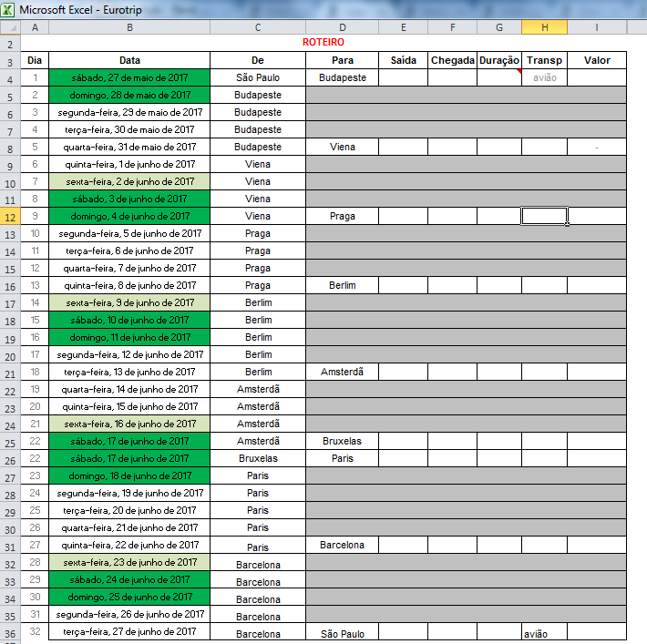Screen dimensions: 647x644
Task: Click the Bruxelas origin cell in row 26
Action: (258, 458)
